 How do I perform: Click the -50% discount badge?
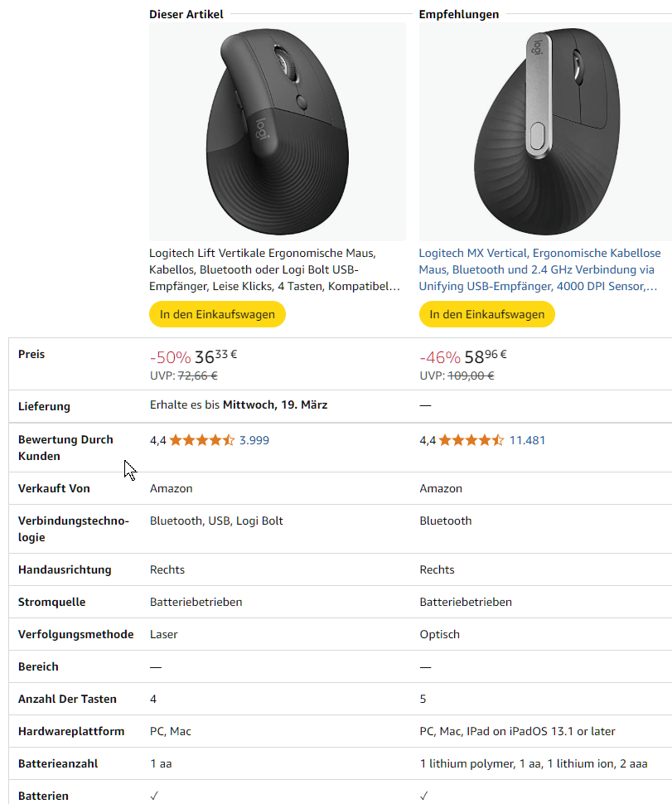(170, 358)
